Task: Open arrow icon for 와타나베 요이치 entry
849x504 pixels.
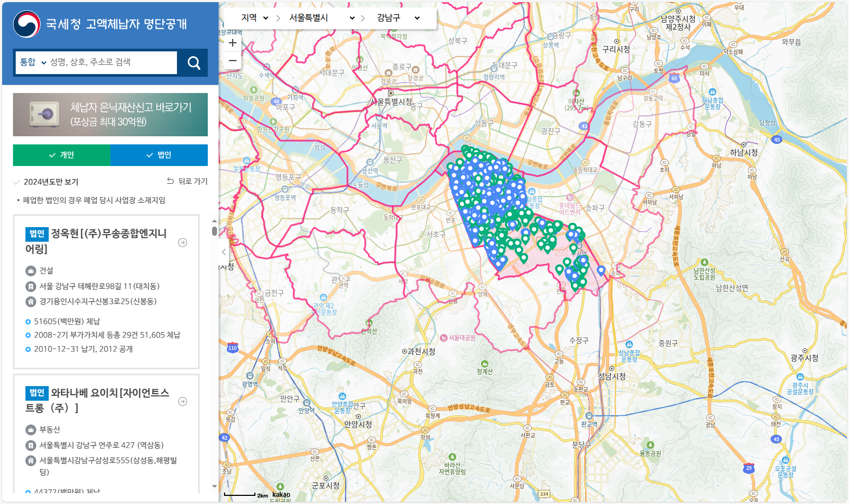Action: pos(183,401)
